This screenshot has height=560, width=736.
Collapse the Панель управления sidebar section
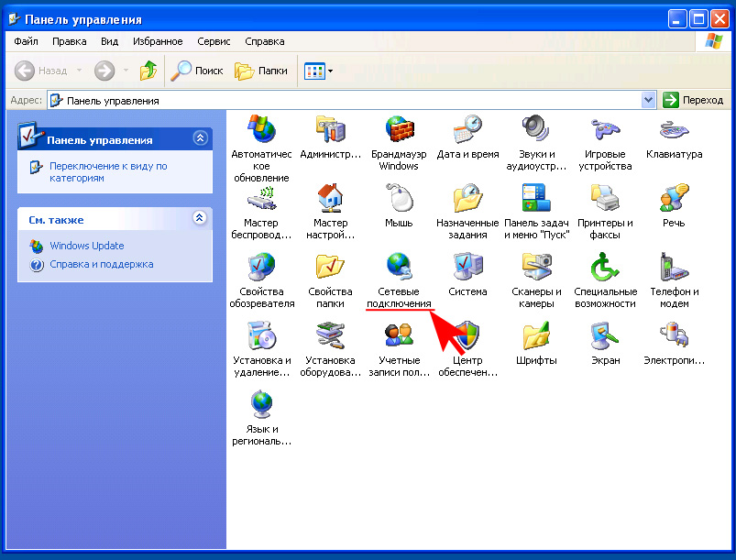tap(200, 137)
